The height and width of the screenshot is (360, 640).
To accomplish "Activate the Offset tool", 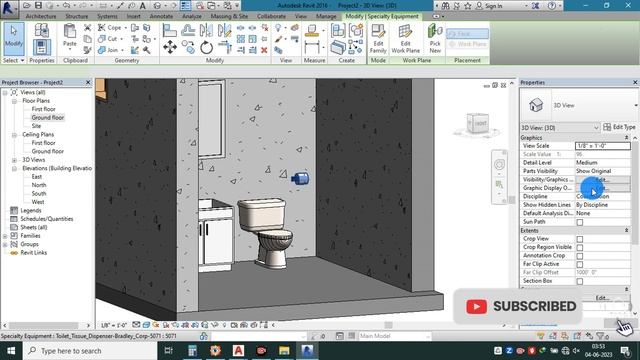I will pyautogui.click(x=188, y=31).
